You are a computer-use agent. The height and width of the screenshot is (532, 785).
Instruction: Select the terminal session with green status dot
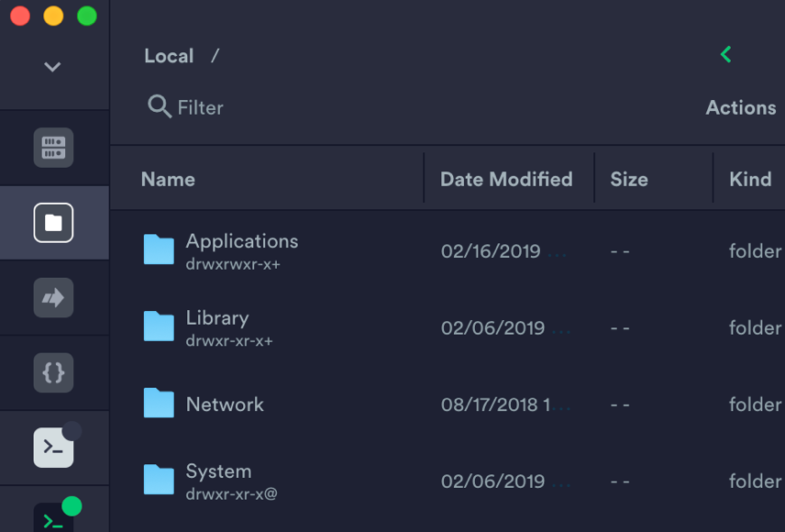53,518
